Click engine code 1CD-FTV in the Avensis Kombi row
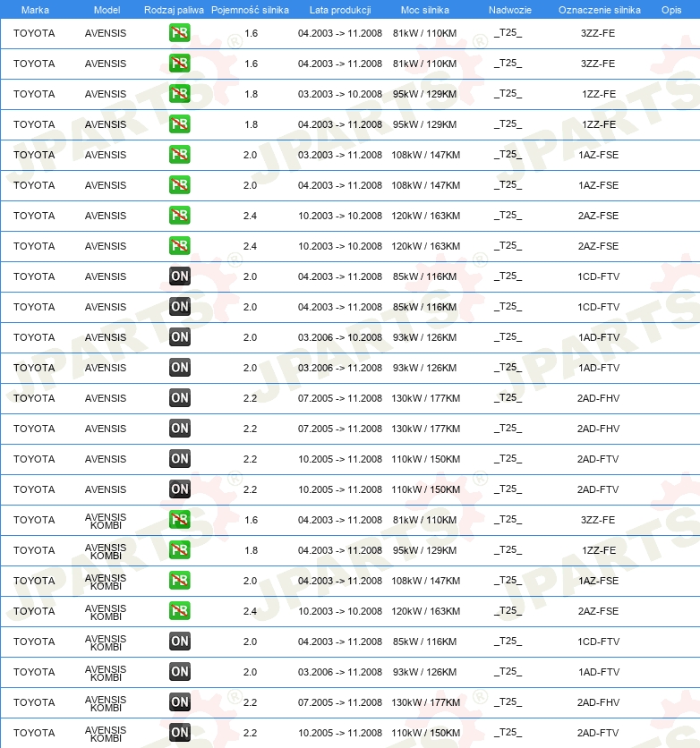The image size is (700, 748). pos(598,642)
